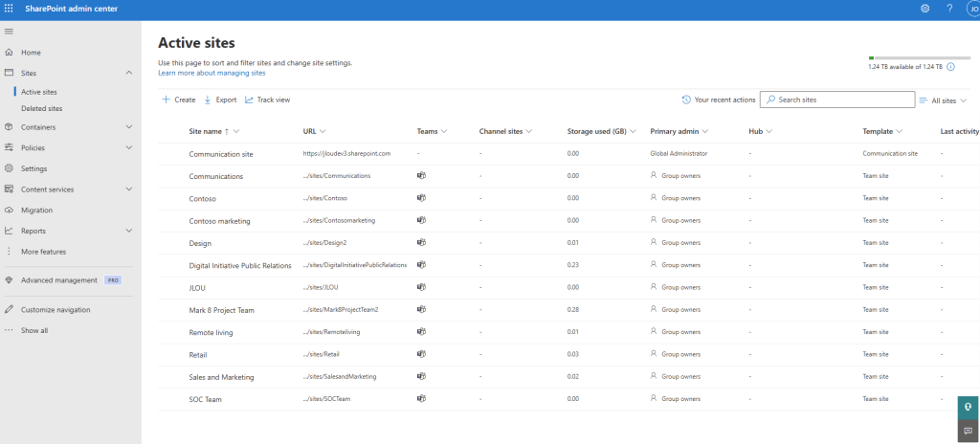Click the Migration cloud icon
This screenshot has height=444, width=980.
(9, 211)
